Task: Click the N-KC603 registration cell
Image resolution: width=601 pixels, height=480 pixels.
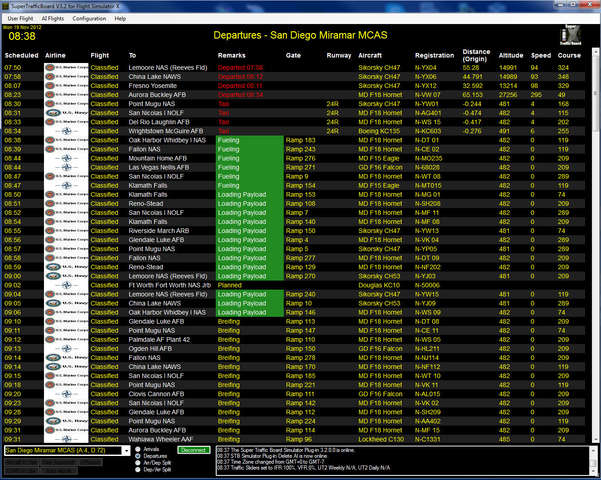Action: click(x=428, y=131)
